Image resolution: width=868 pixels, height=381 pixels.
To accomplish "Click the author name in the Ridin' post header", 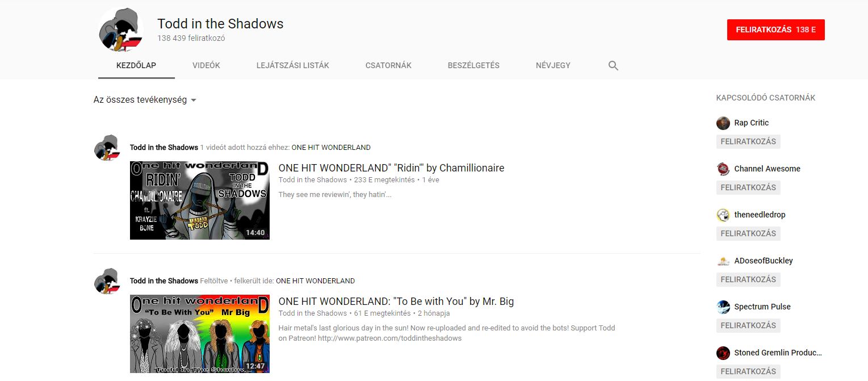I will tap(164, 148).
